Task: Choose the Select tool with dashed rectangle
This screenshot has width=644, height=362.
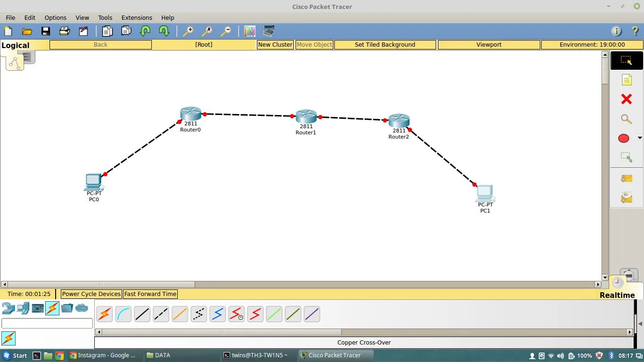Action: click(x=627, y=60)
